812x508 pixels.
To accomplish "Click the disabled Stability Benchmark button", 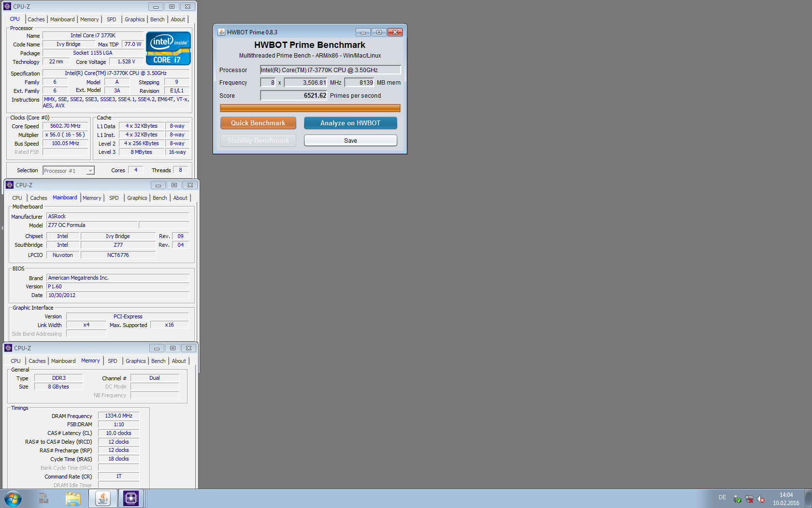I will pyautogui.click(x=258, y=140).
